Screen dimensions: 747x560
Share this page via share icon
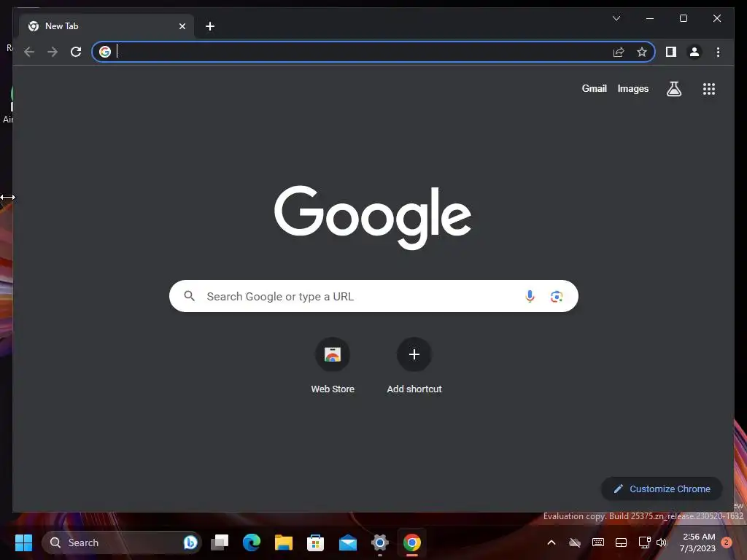pyautogui.click(x=619, y=52)
